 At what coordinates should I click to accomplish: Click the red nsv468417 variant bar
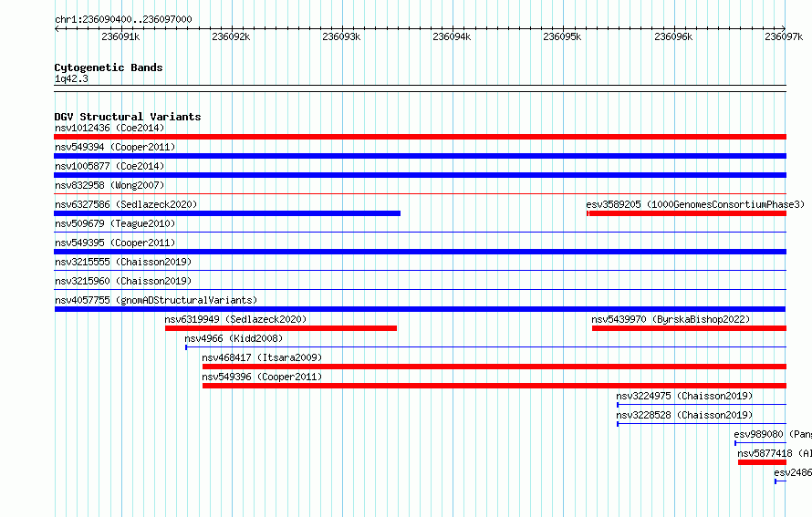[x=494, y=367]
